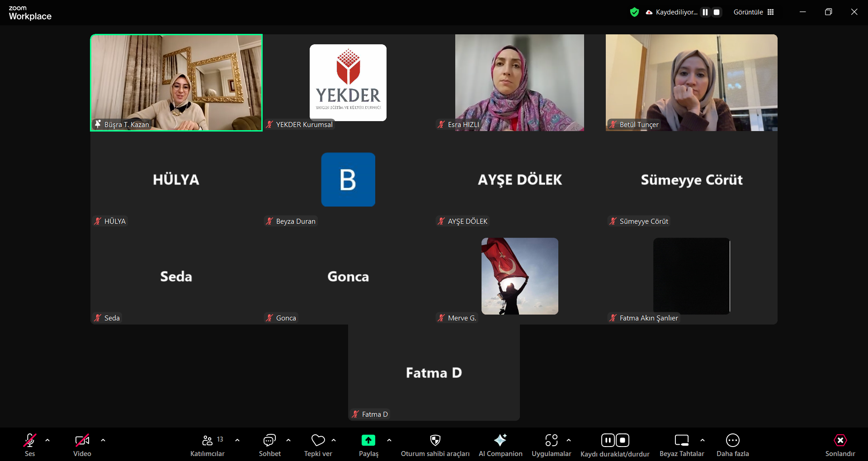868x461 pixels.
Task: Expand the arrow next to Uygulamalar
Action: pyautogui.click(x=569, y=440)
